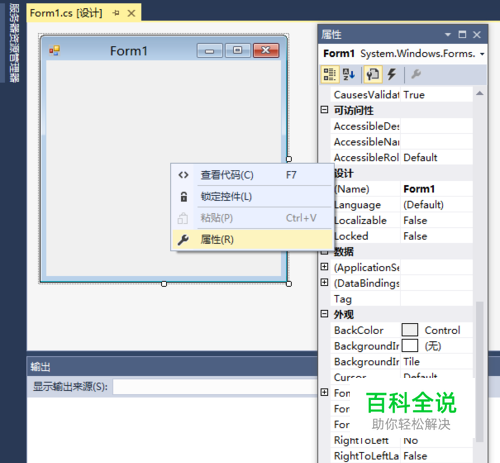Click the 属性 panel title
This screenshot has width=500, height=463.
[331, 35]
